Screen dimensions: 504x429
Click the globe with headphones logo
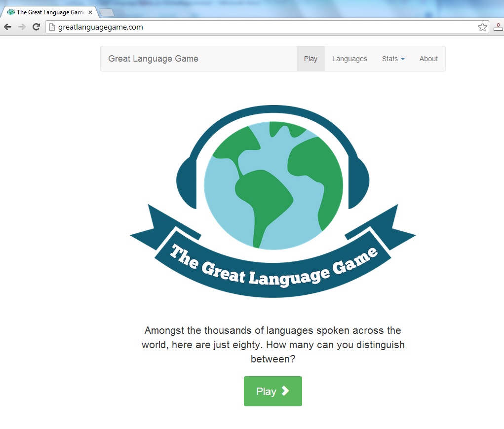click(x=272, y=201)
